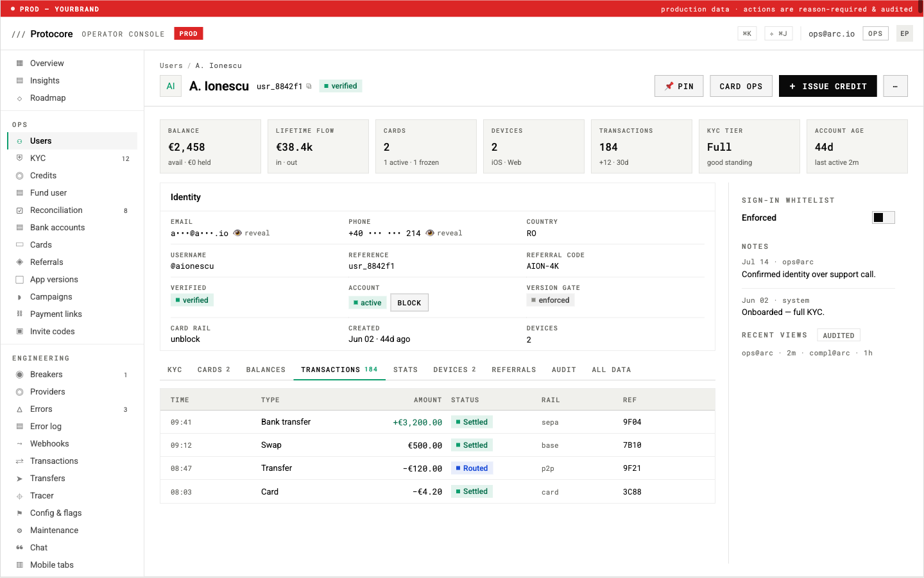924x578 pixels.
Task: Reveal the masked email address
Action: (x=252, y=234)
